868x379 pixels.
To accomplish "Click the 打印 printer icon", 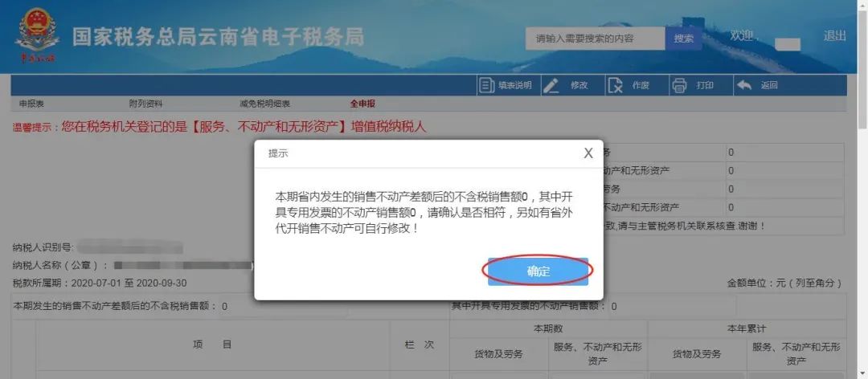I will point(679,85).
